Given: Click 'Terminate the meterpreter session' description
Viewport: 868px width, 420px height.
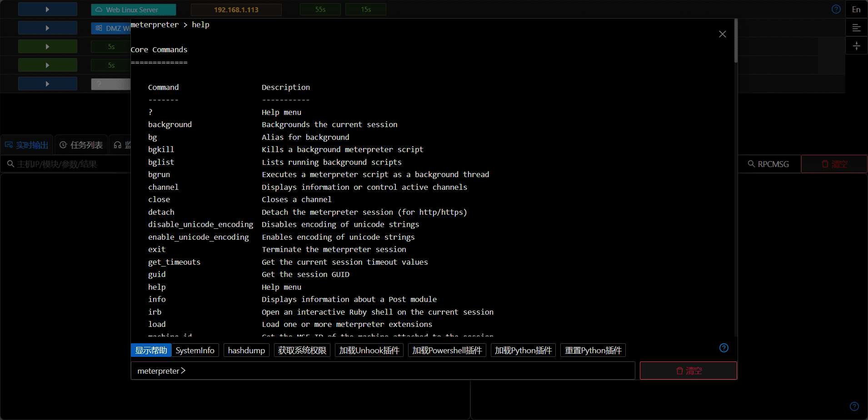Looking at the screenshot, I should [334, 249].
